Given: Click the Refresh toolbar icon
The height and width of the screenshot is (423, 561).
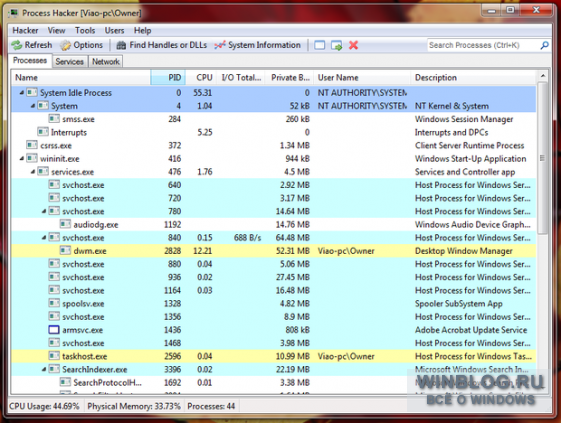Looking at the screenshot, I should (x=16, y=45).
